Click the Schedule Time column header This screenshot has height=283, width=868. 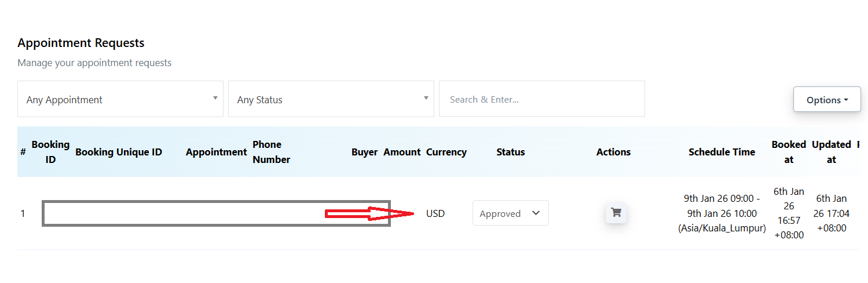click(721, 152)
